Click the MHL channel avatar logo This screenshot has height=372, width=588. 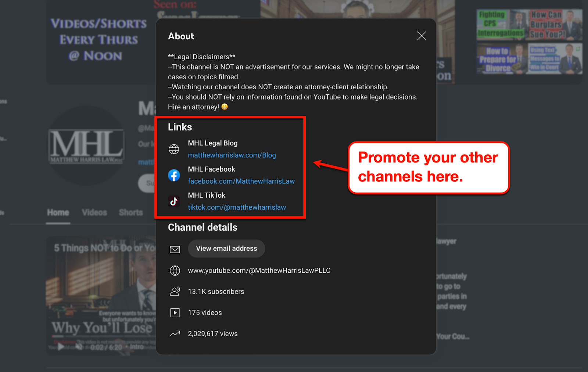click(86, 146)
